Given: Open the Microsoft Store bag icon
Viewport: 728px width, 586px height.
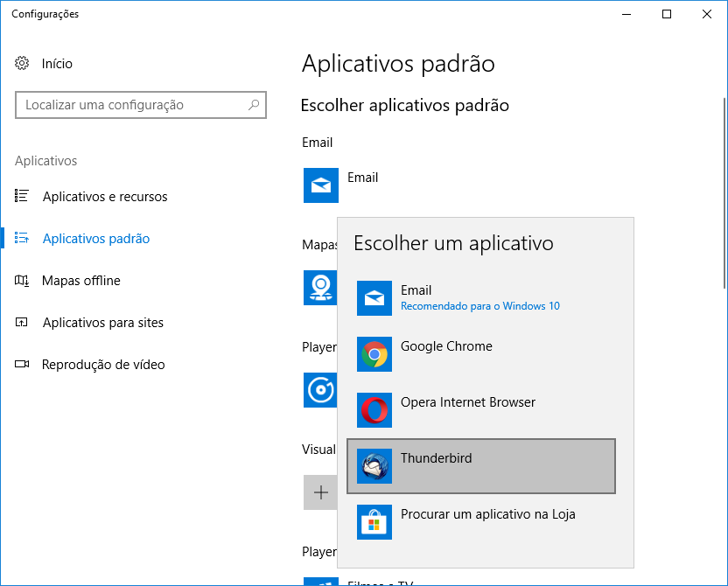Looking at the screenshot, I should tap(374, 522).
